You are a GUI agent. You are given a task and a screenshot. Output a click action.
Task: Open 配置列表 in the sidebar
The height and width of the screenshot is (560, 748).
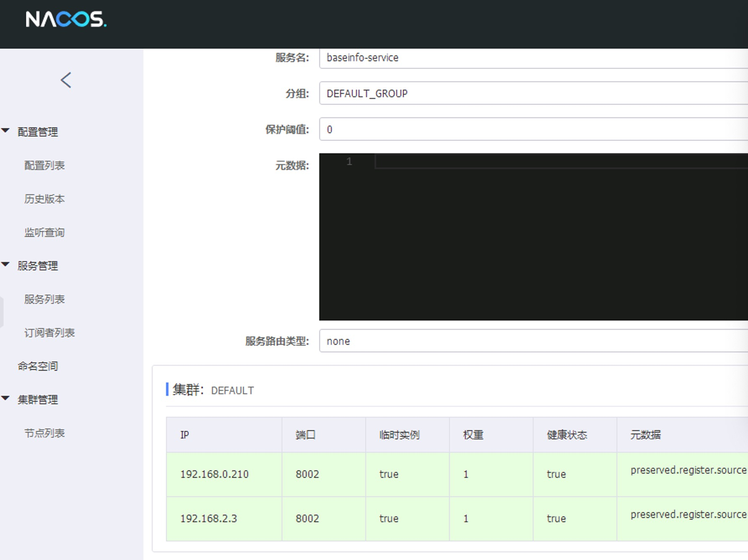click(44, 165)
